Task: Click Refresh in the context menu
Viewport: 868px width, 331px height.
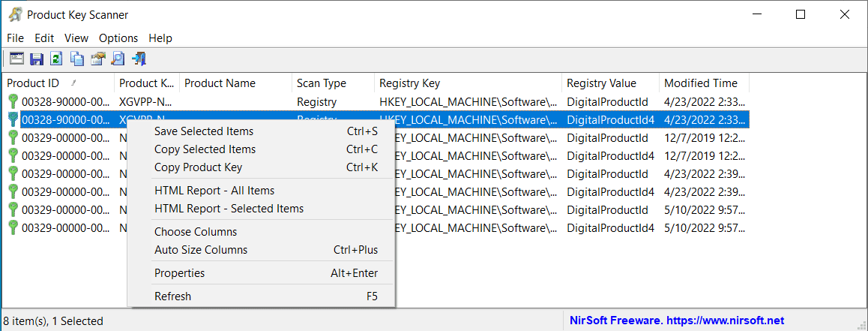Action: pyautogui.click(x=172, y=296)
